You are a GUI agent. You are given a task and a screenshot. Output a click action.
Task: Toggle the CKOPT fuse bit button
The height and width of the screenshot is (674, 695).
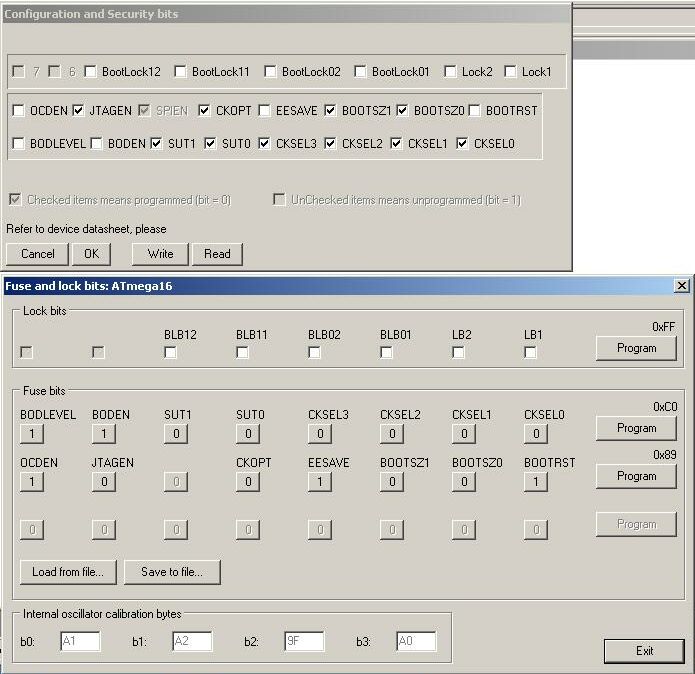(x=248, y=482)
